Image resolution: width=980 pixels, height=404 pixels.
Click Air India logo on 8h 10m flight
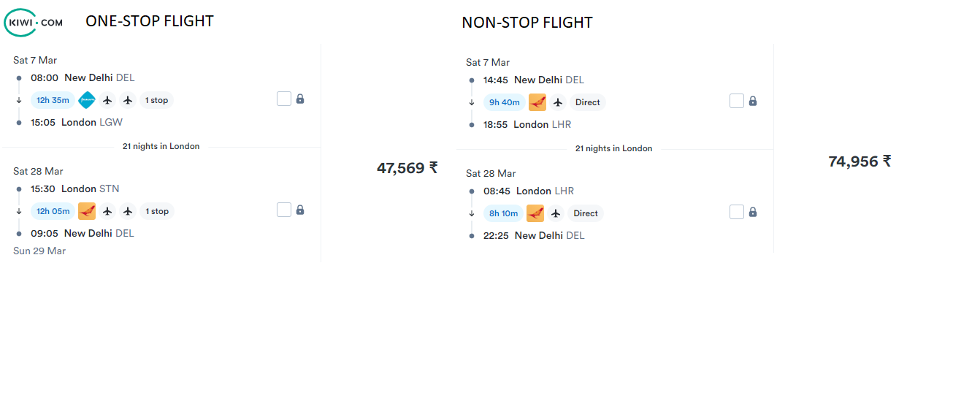coord(535,213)
